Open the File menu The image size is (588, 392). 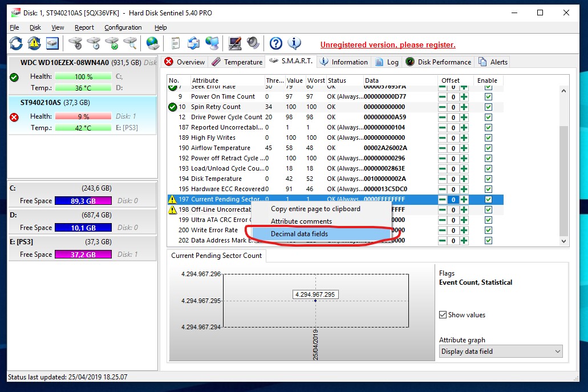point(14,27)
